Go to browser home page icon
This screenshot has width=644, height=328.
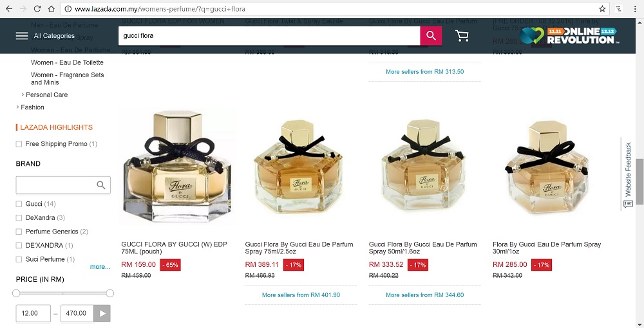tap(51, 8)
